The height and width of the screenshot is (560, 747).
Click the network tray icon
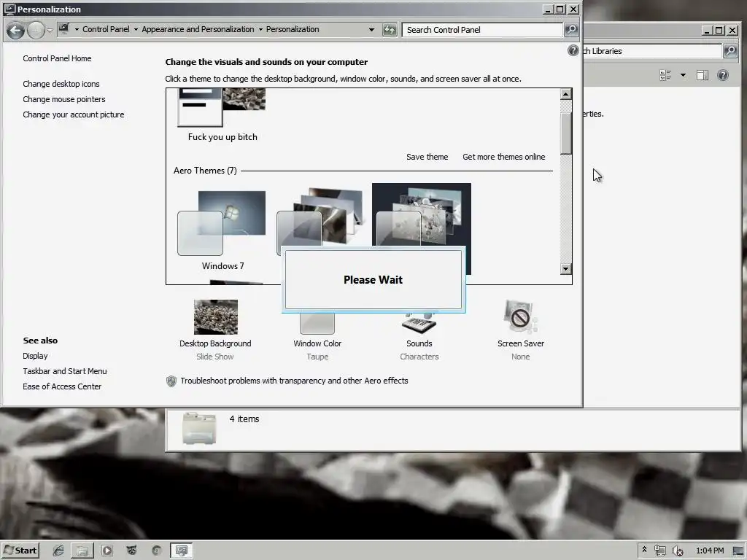(659, 551)
